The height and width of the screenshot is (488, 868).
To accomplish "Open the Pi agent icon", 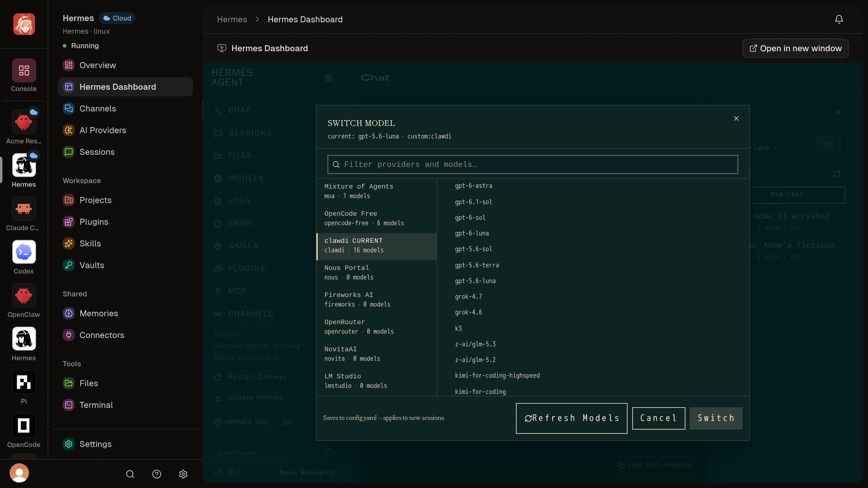I will 24,382.
